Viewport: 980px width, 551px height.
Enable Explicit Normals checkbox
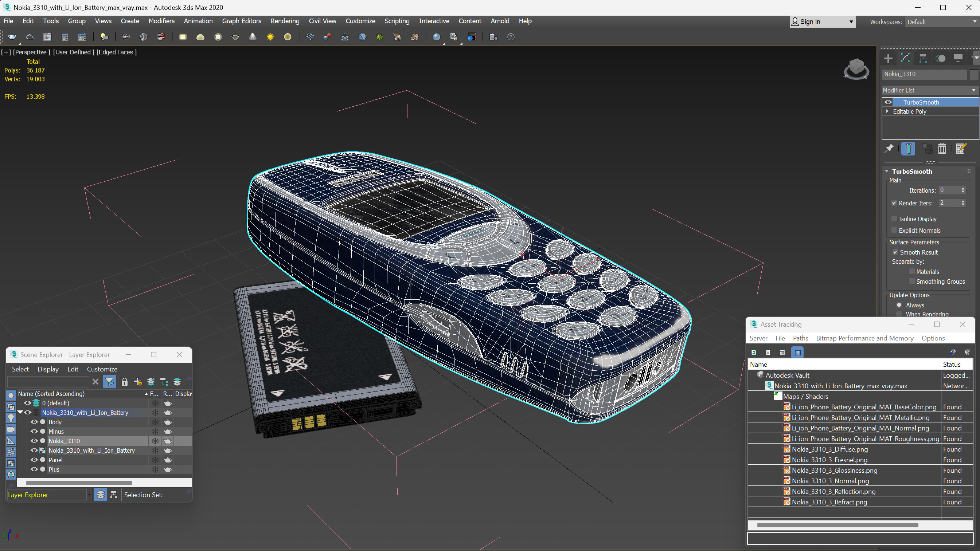tap(894, 231)
